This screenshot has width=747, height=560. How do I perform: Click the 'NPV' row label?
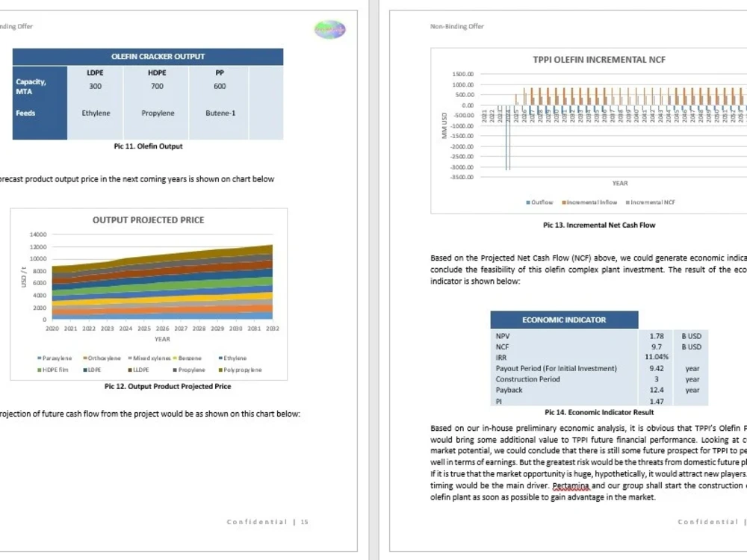(x=503, y=336)
